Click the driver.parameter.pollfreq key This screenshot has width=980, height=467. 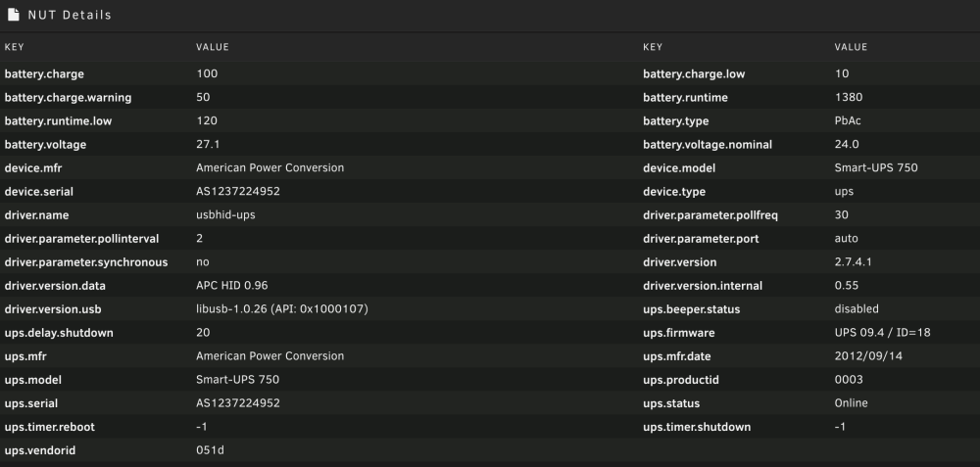tap(710, 215)
